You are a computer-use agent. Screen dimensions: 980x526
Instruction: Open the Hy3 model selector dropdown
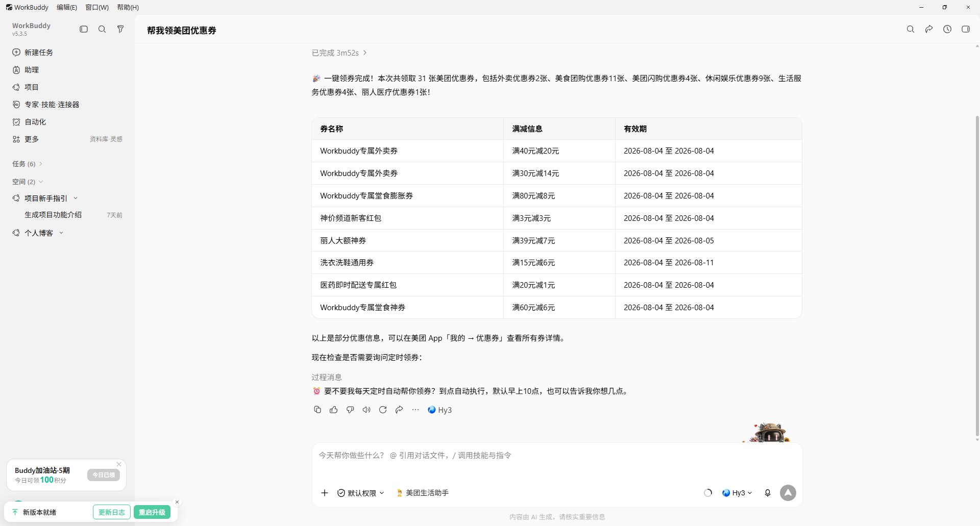737,493
